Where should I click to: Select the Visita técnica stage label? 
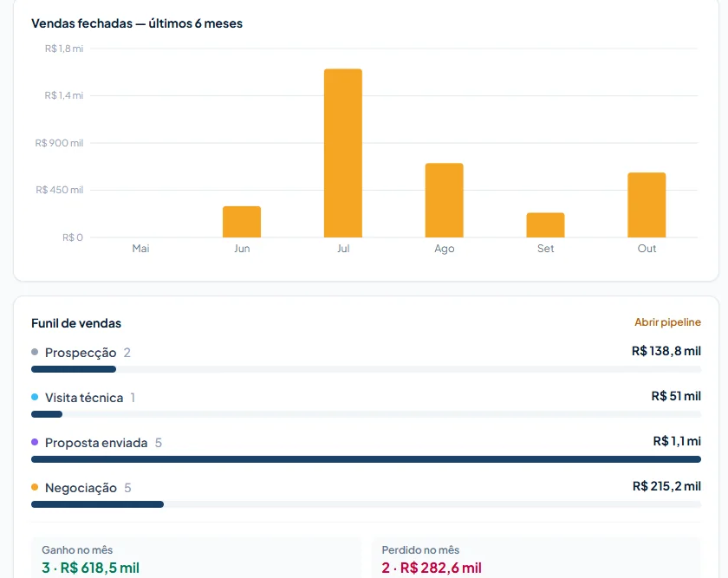pos(84,398)
